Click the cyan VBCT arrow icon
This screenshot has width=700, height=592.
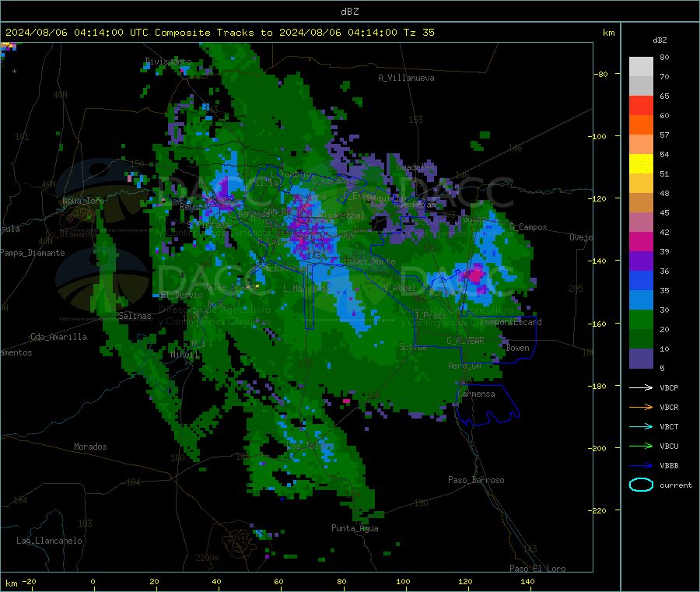click(x=641, y=426)
